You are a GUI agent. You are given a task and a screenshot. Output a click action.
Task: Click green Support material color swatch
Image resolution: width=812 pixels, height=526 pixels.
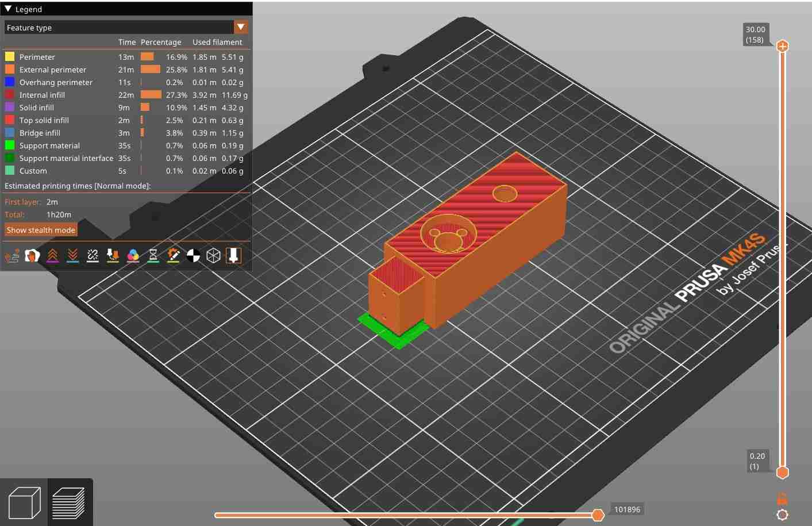(x=10, y=145)
